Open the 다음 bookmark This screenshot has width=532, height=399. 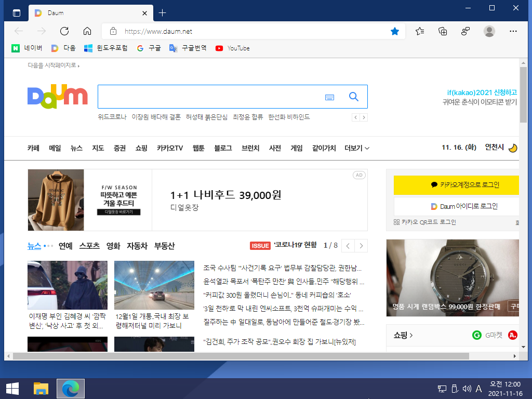[63, 48]
